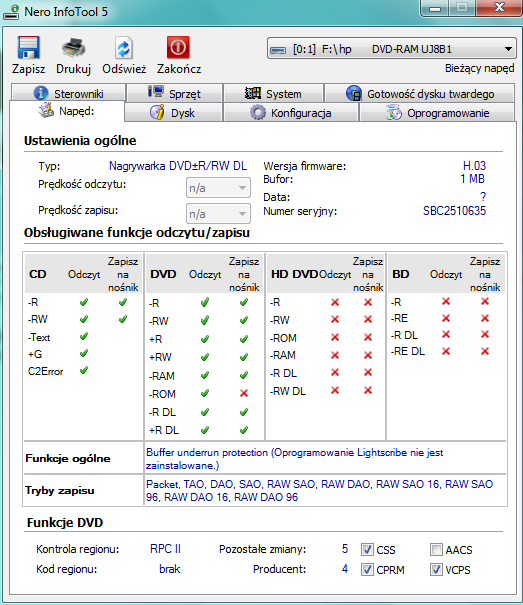Open the System tab
Image resolution: width=523 pixels, height=605 pixels.
[x=273, y=93]
